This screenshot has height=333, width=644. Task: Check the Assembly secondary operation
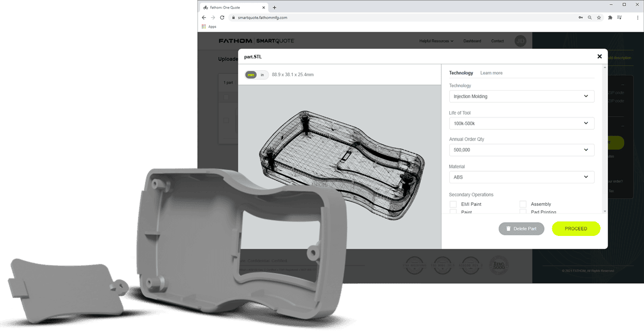[x=523, y=204]
